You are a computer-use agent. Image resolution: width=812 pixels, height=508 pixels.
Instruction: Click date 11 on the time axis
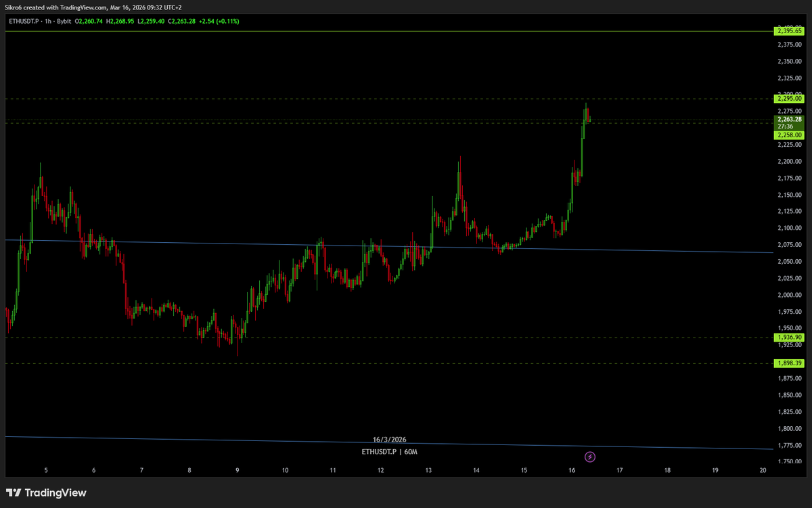[333, 470]
